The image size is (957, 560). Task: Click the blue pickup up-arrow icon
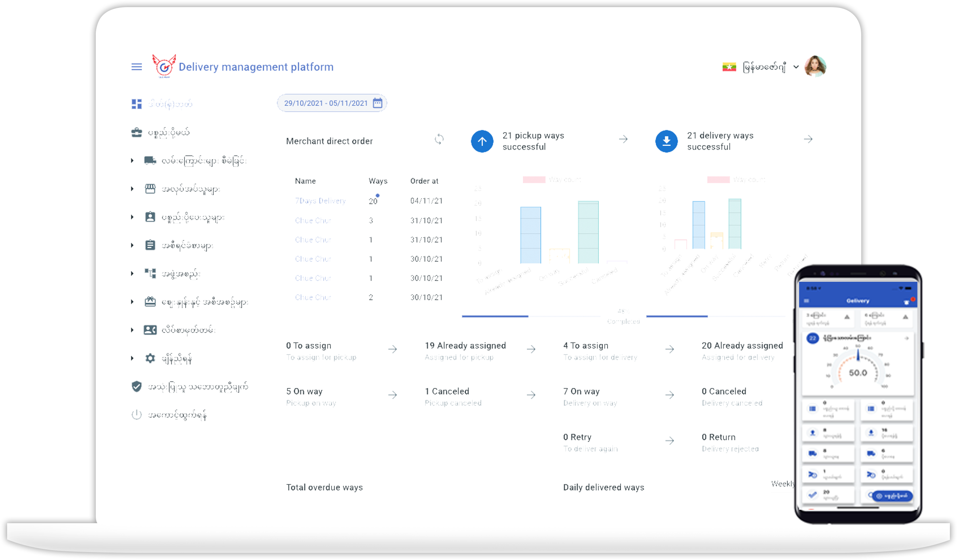click(482, 141)
